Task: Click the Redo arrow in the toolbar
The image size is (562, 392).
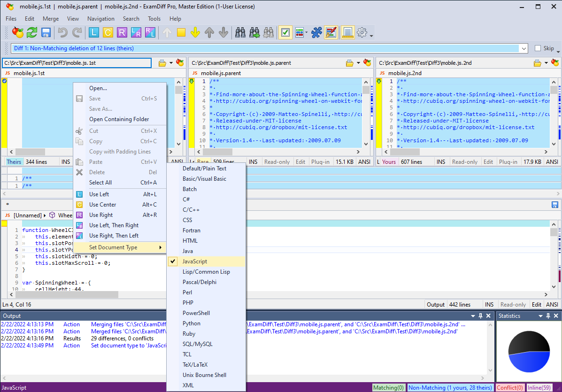Action: coord(77,32)
